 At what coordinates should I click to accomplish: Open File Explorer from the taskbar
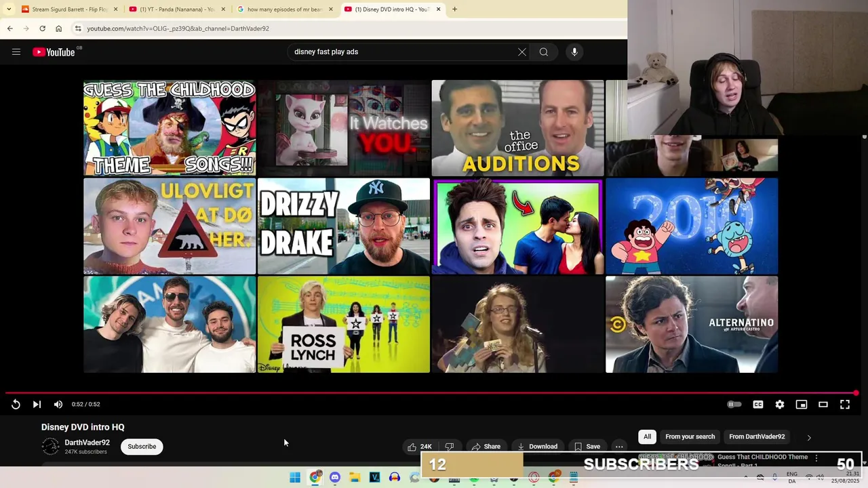[355, 478]
